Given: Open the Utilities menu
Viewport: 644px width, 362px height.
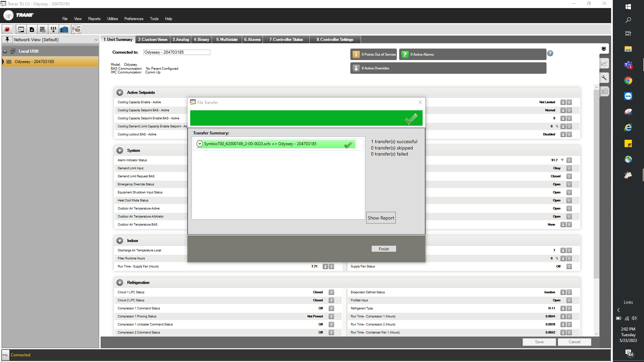Looking at the screenshot, I should [x=112, y=19].
